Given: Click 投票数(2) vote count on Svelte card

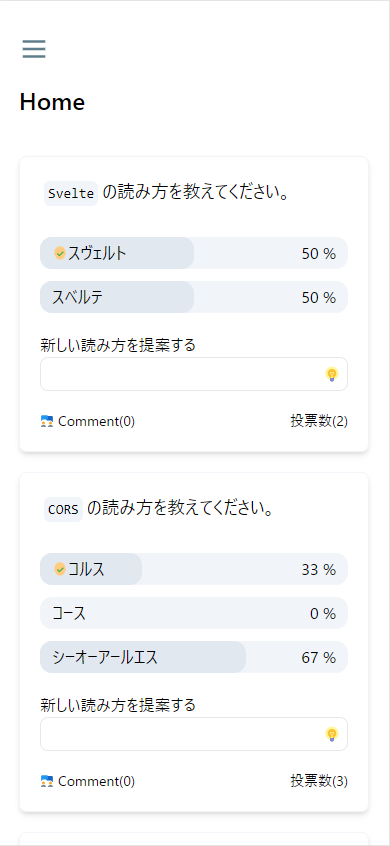Looking at the screenshot, I should (319, 421).
